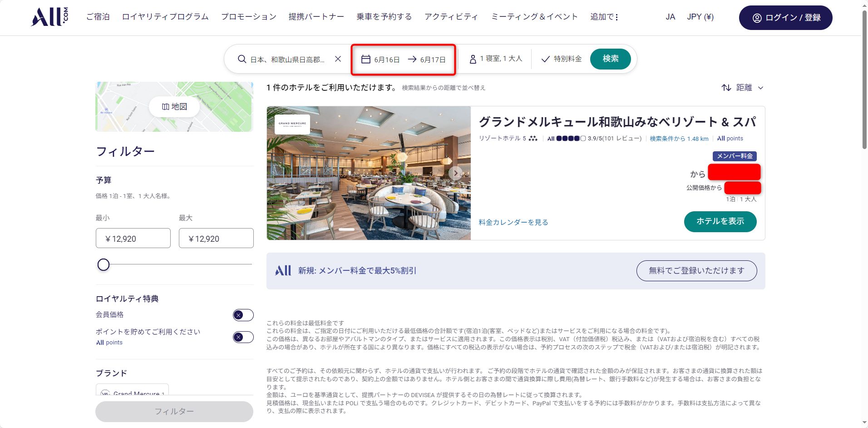Image resolution: width=868 pixels, height=428 pixels.
Task: Click the ホテルを表示 button
Action: point(720,221)
